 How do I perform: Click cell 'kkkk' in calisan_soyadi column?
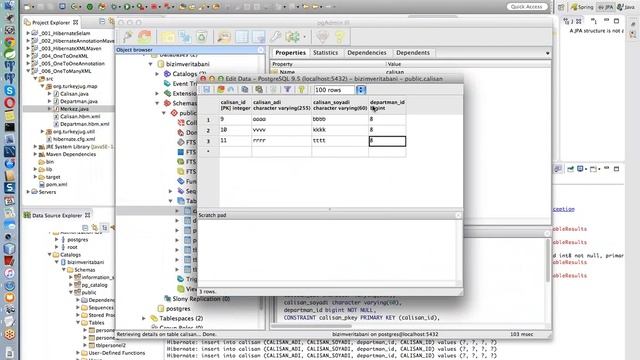(x=340, y=130)
